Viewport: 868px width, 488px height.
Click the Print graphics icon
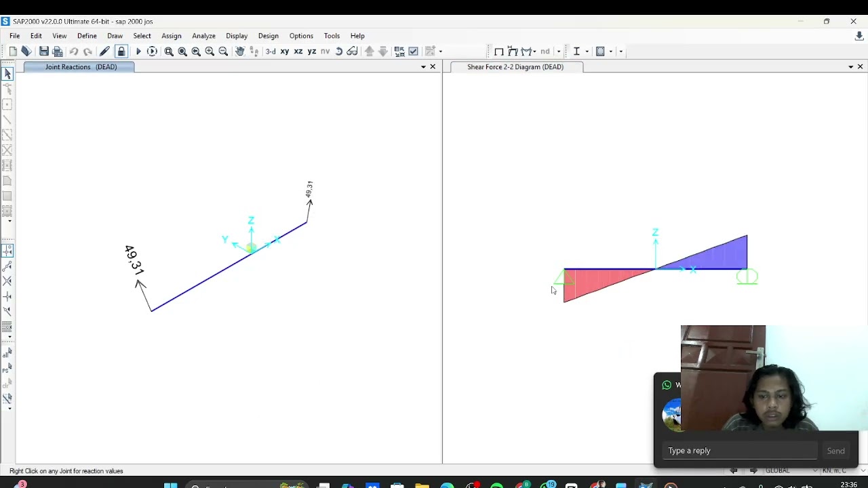[58, 52]
